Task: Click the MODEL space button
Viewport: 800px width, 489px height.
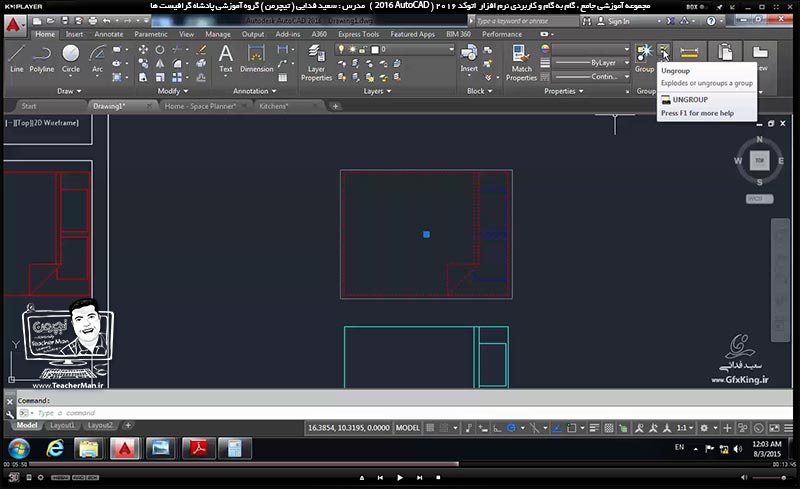Action: (x=407, y=428)
